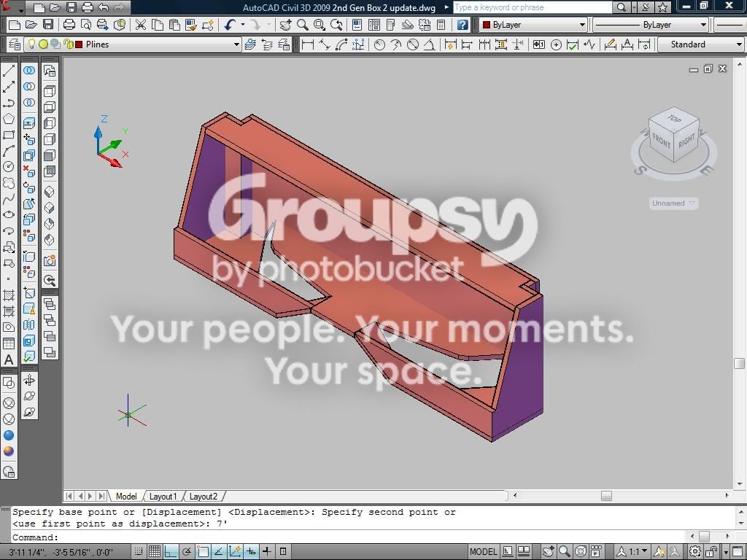Open Workspace Switching gear button

[695, 552]
